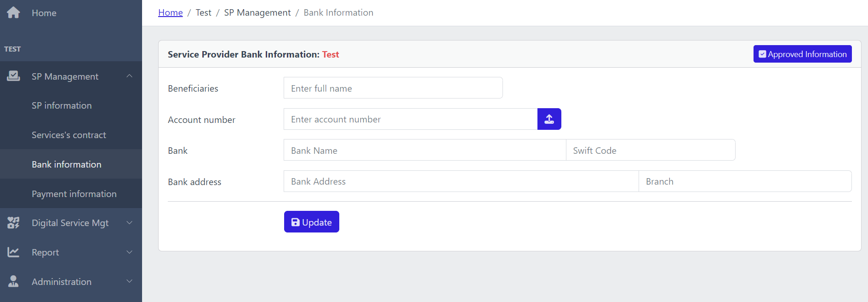Expand the Digital Service Mgt chevron
This screenshot has height=302, width=868.
click(129, 223)
